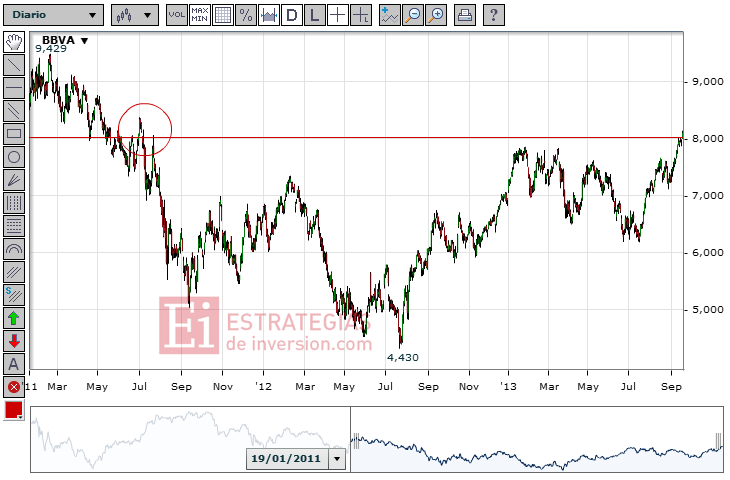730x480 pixels.
Task: Enable the crosshair with L label
Action: 361,15
